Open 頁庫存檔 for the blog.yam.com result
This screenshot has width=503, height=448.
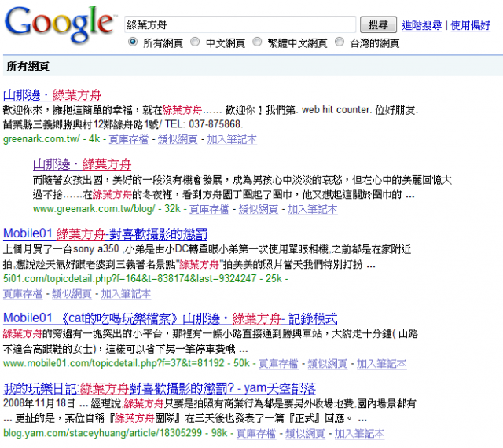click(256, 434)
